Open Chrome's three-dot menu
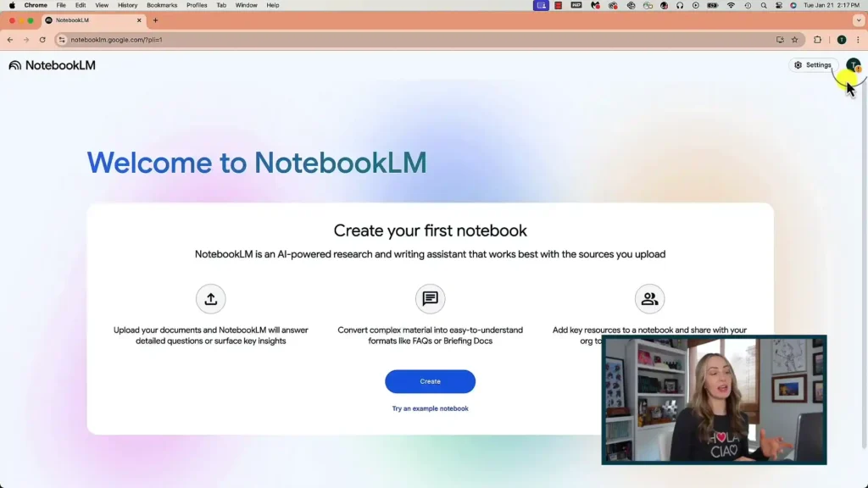868x488 pixels. coord(858,39)
